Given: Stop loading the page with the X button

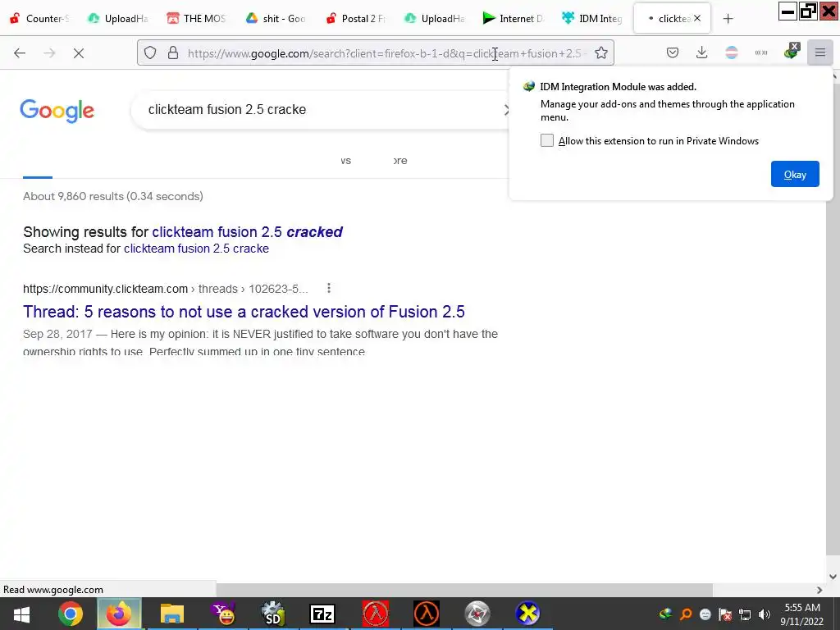Looking at the screenshot, I should 79,53.
